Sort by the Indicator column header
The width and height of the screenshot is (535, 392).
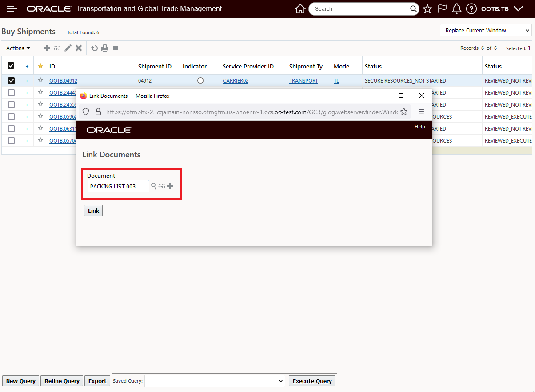point(195,66)
